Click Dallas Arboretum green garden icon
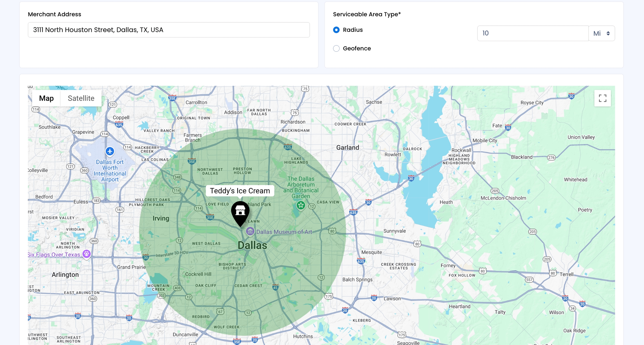The image size is (644, 345). pos(301,205)
